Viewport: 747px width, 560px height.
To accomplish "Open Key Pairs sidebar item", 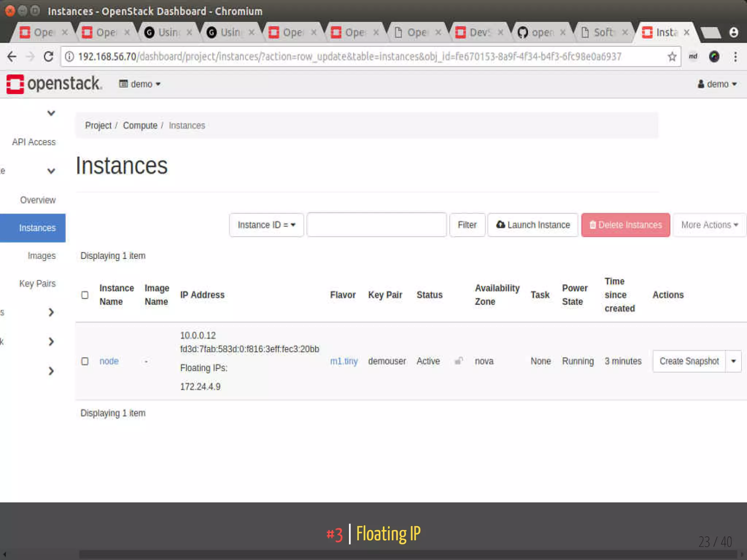I will 37,284.
